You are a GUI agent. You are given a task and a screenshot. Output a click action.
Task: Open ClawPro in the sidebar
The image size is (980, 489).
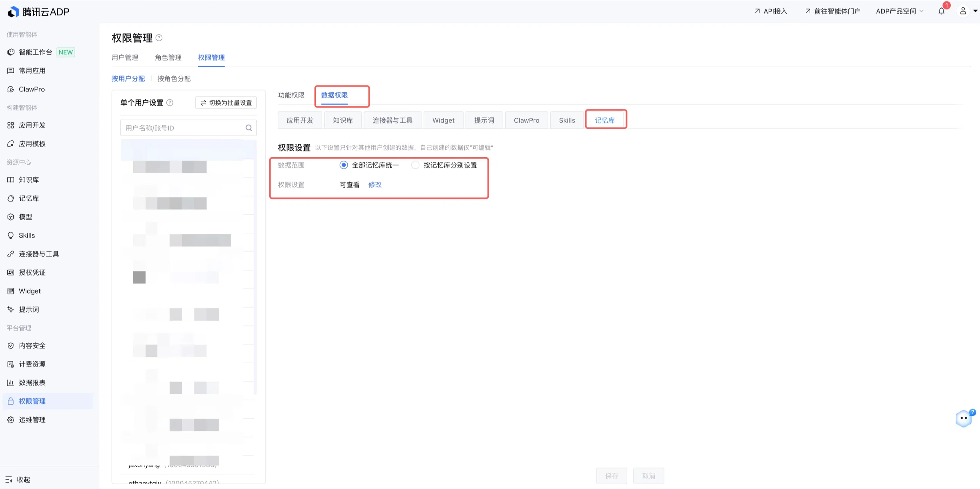pos(31,89)
